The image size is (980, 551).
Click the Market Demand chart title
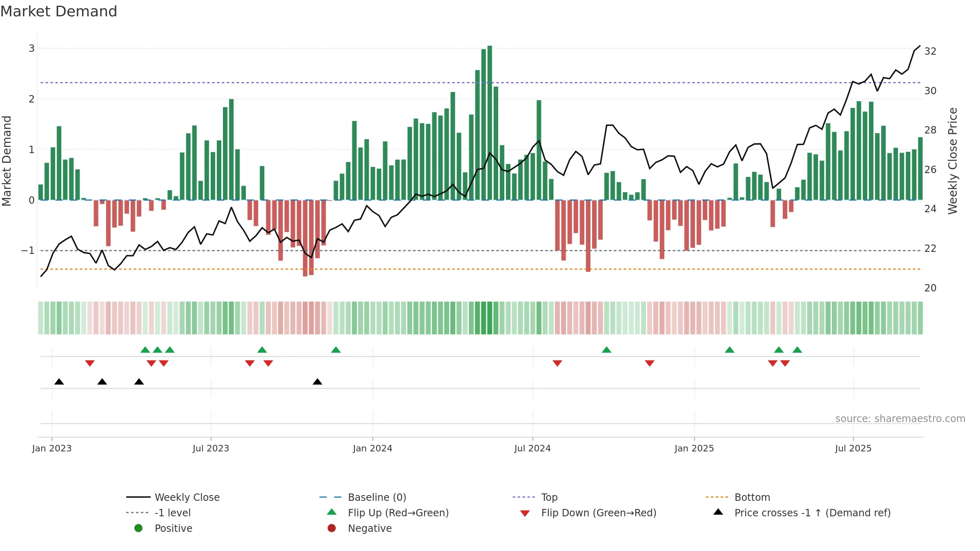click(x=59, y=11)
